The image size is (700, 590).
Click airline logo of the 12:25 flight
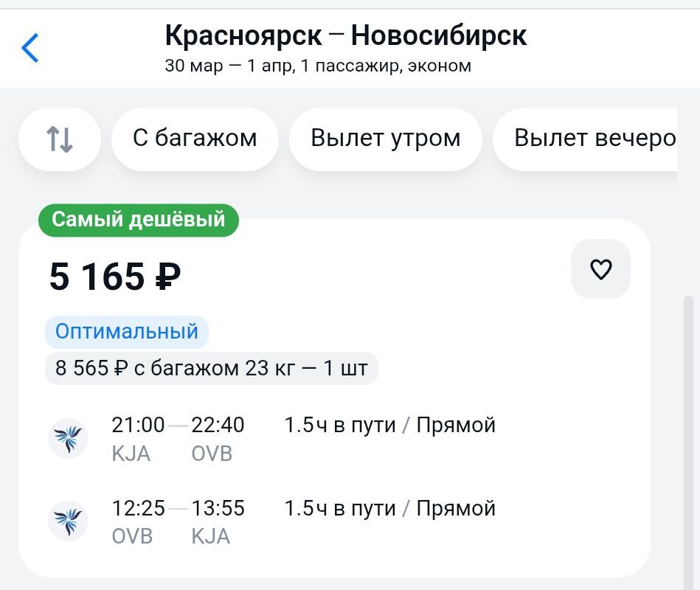[69, 521]
